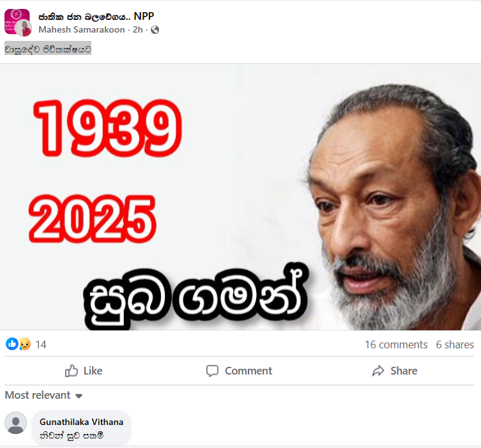The width and height of the screenshot is (481, 448).
Task: Click the NPP group avatar image
Action: (x=17, y=21)
